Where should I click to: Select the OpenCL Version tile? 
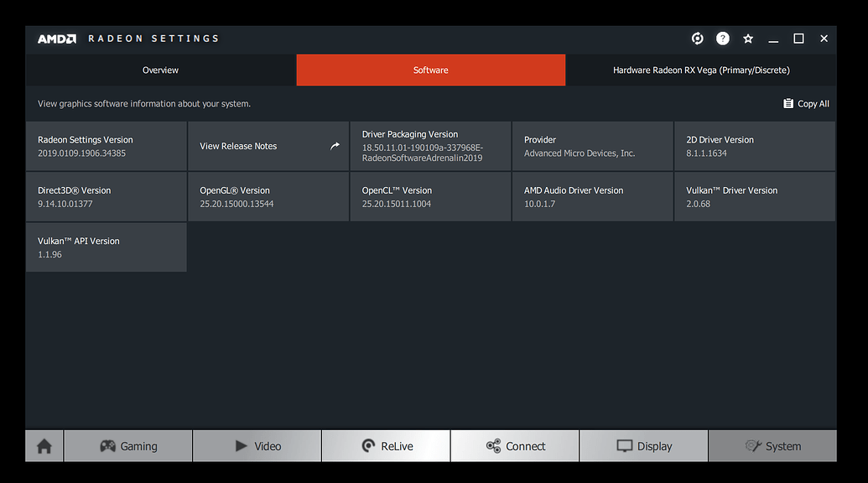431,196
